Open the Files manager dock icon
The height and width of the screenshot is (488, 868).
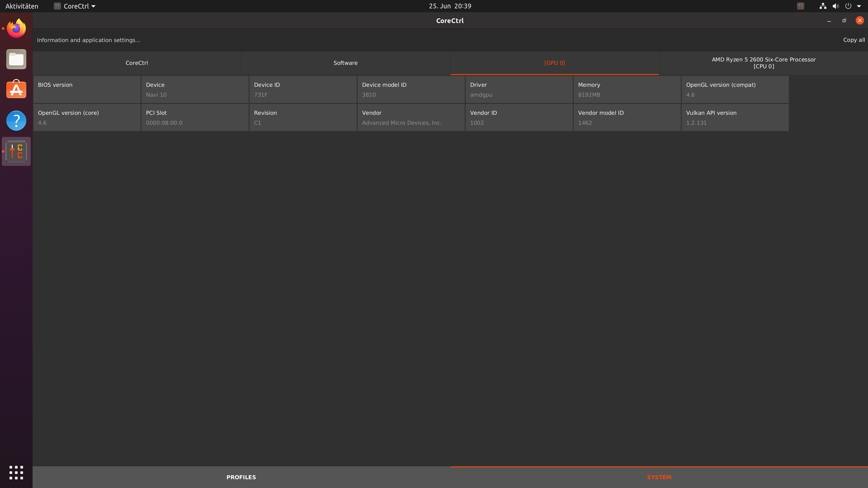16,59
